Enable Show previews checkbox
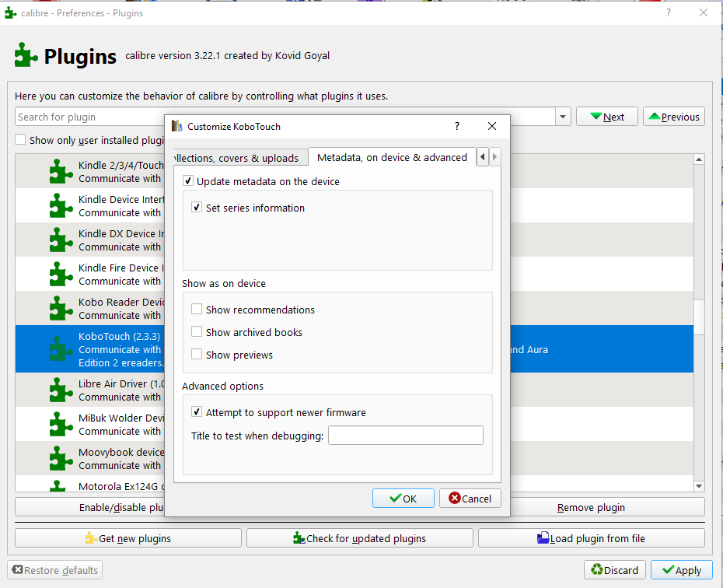 coord(197,354)
